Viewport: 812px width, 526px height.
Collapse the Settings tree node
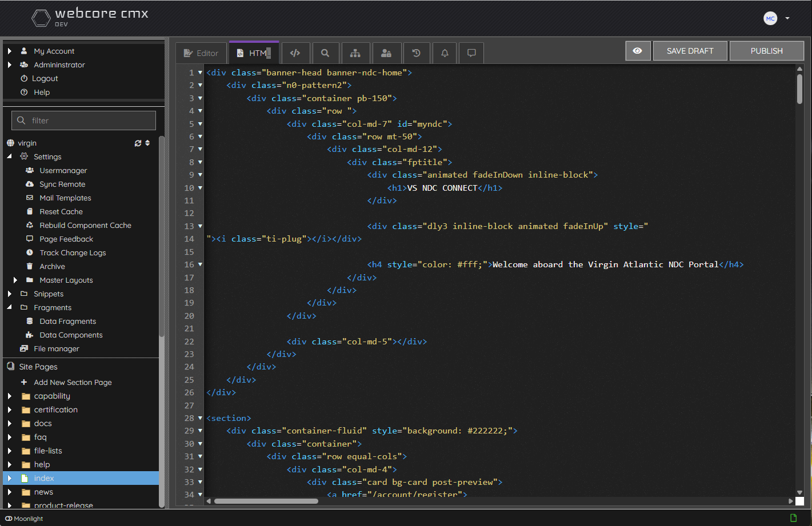(10, 156)
